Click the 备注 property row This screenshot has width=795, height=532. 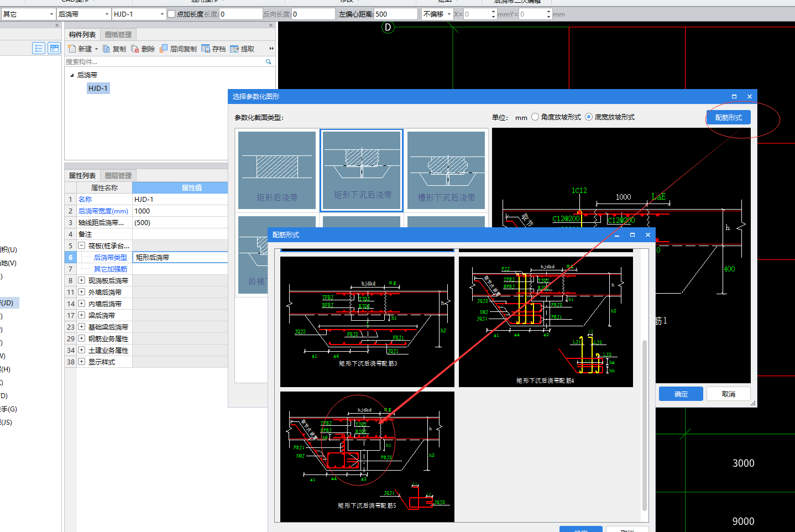coord(147,234)
